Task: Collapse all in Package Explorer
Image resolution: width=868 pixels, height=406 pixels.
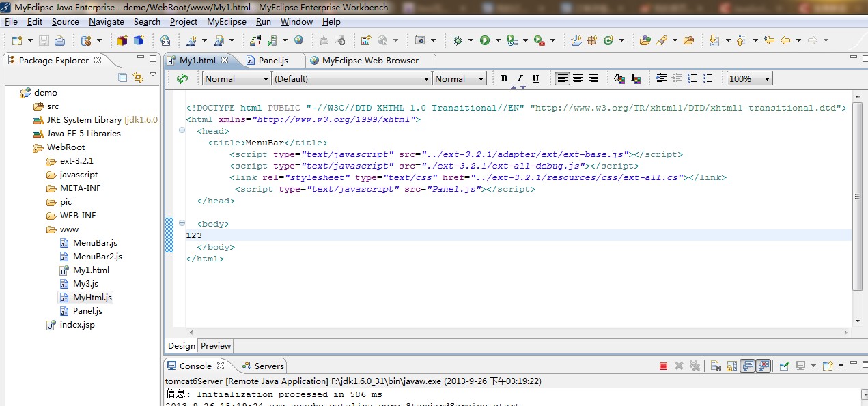Action: (123, 78)
